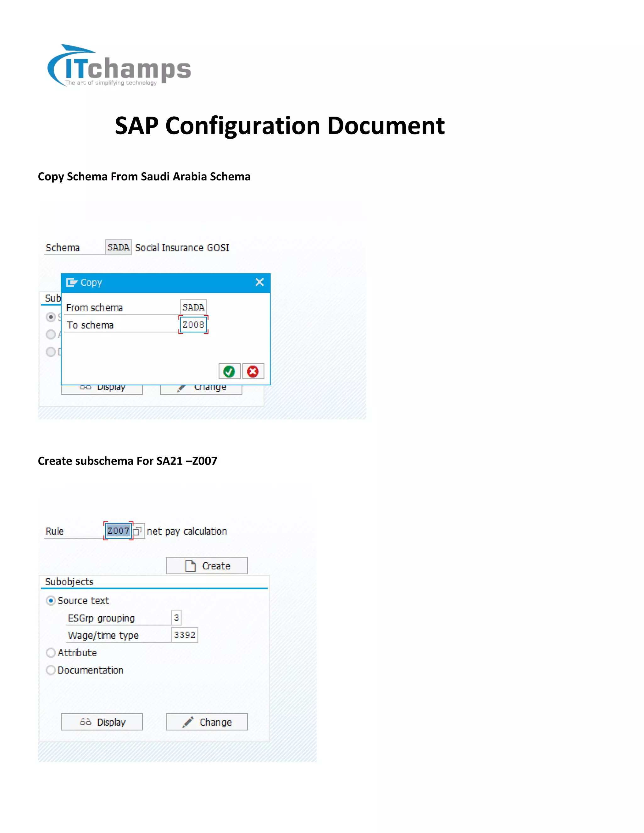Click the From schema field SADA
The width and height of the screenshot is (644, 833).
coord(193,307)
